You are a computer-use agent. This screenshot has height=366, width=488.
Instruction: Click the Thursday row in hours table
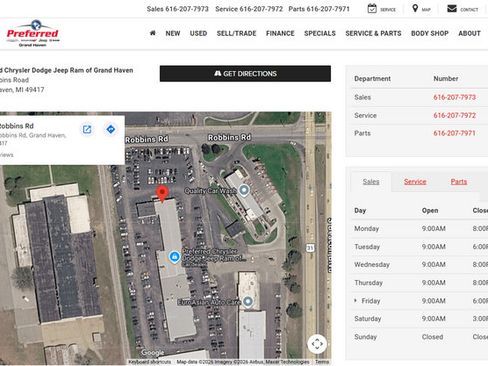(x=419, y=283)
